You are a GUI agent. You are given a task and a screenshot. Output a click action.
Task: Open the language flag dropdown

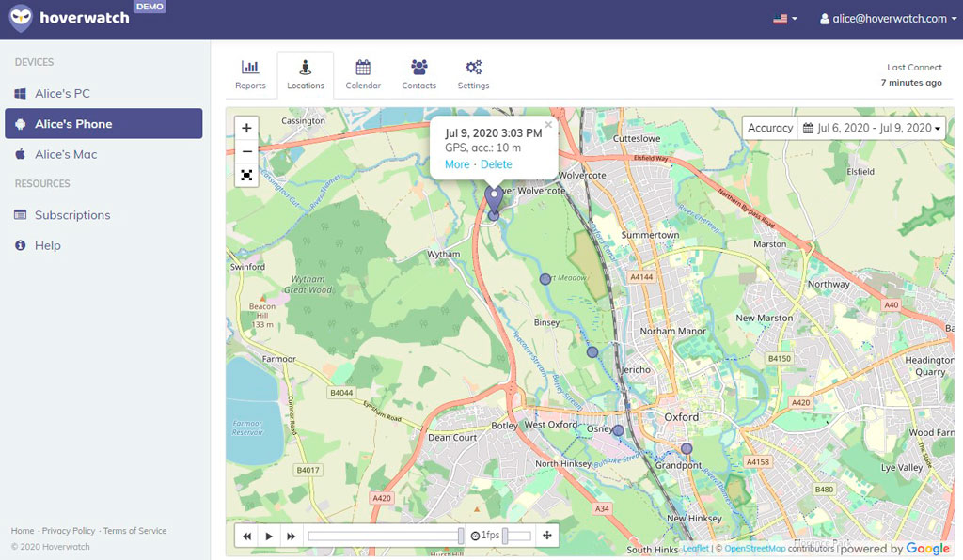pyautogui.click(x=784, y=19)
